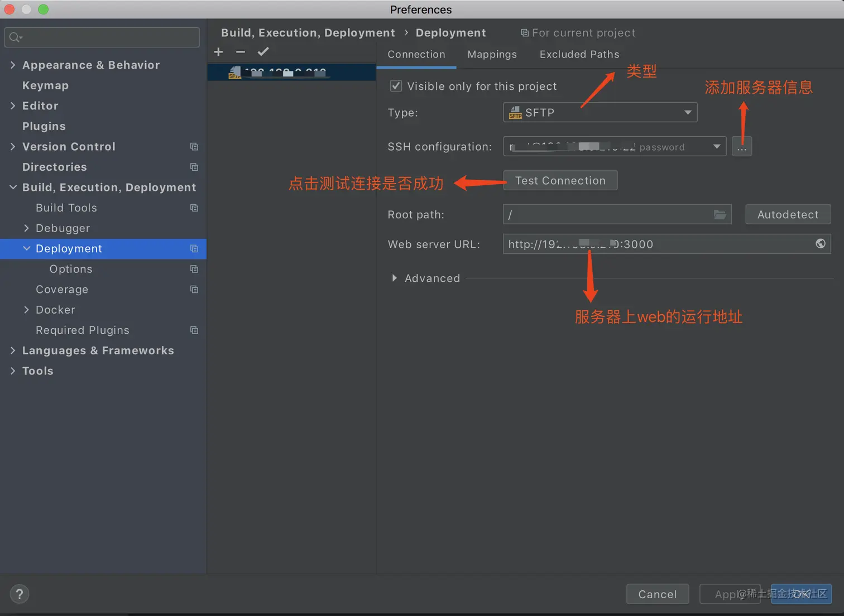Confirm preferences with the OK button

click(x=802, y=594)
